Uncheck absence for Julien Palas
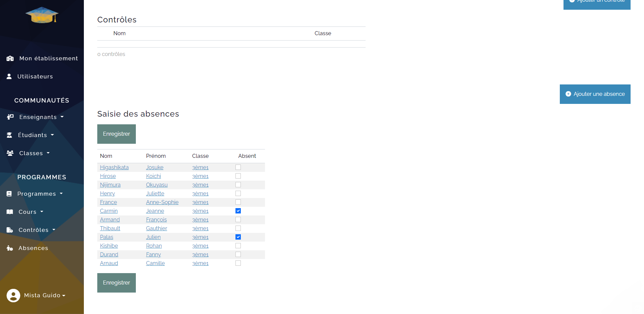Viewport: 644px width, 314px height. click(238, 237)
